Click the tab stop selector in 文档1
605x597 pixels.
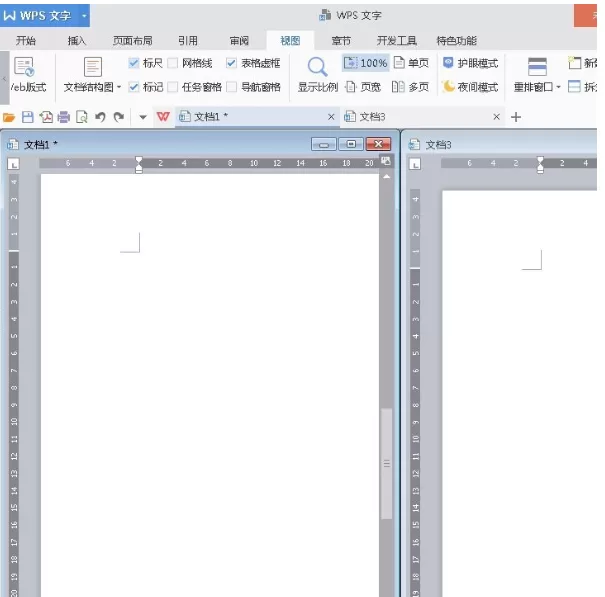click(x=14, y=164)
